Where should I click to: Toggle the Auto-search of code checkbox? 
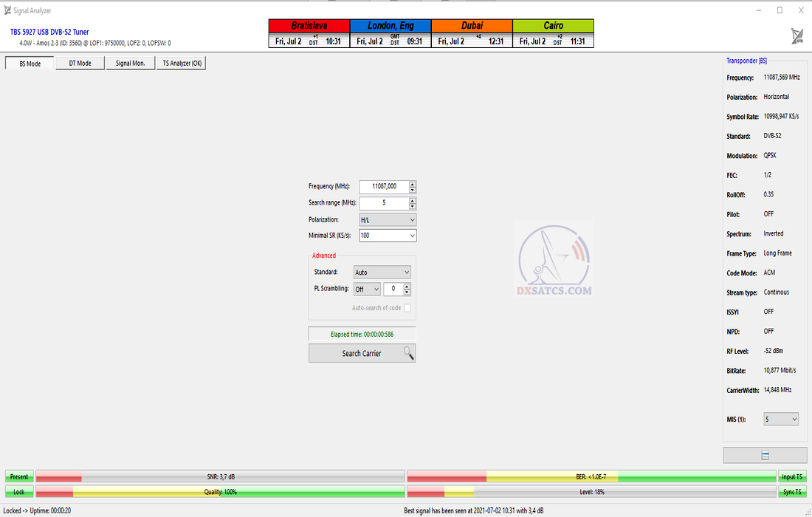click(407, 308)
